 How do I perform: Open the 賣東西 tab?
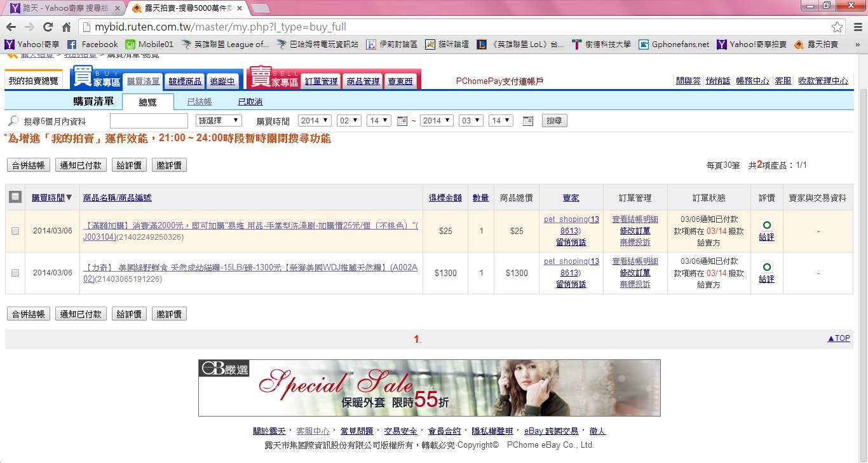(x=400, y=81)
